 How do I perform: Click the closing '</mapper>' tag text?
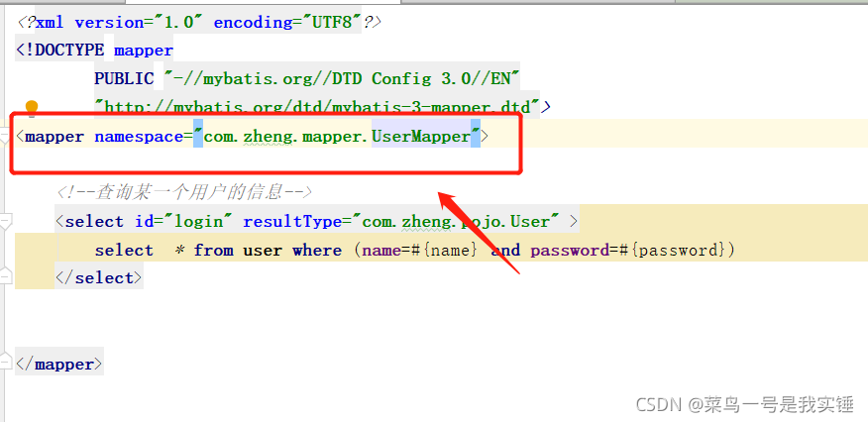(x=59, y=364)
